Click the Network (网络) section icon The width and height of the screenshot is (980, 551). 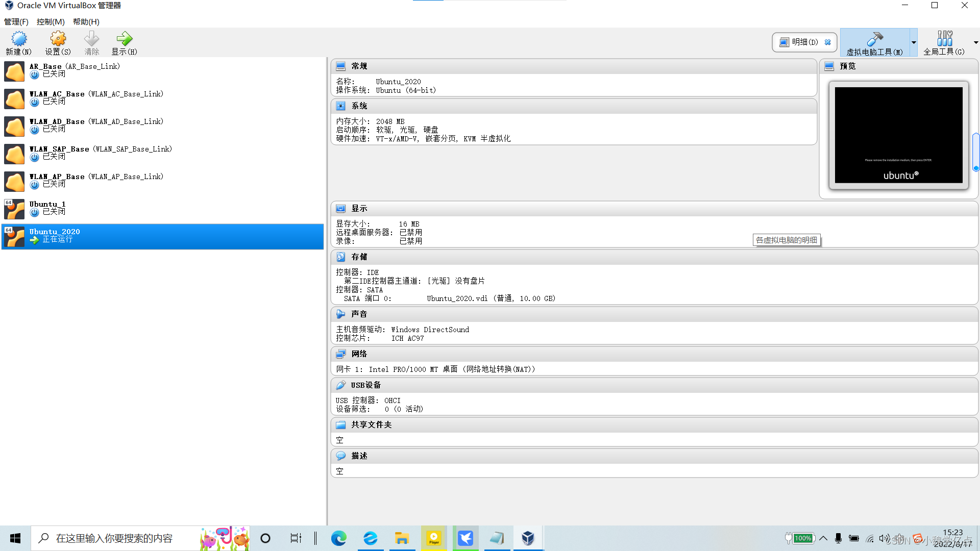click(x=340, y=354)
